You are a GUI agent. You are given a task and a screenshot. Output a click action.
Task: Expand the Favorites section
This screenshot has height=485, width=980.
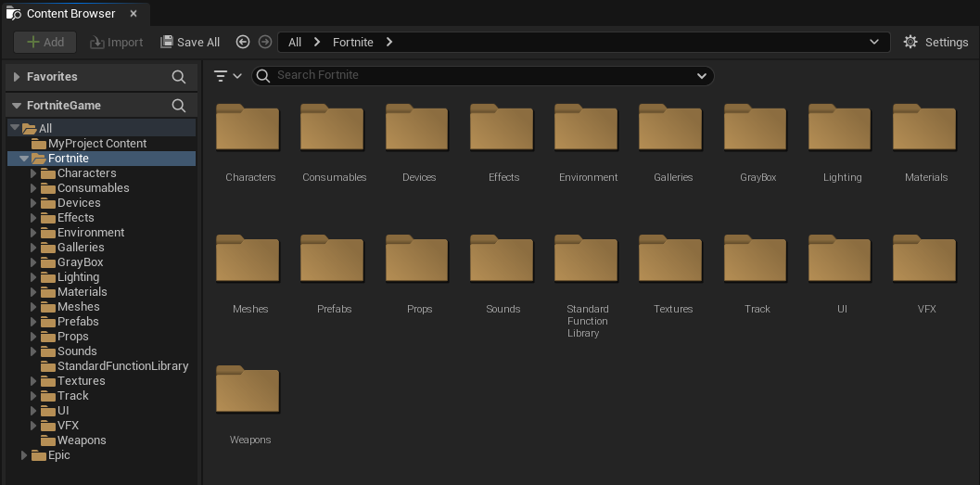pyautogui.click(x=17, y=77)
